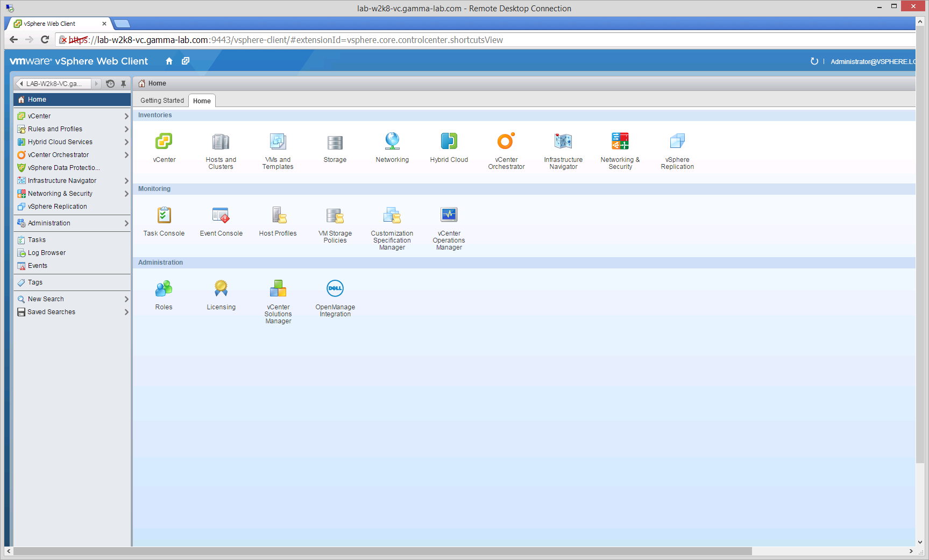
Task: Open the vCenter Orchestrator icon
Action: coord(506,142)
